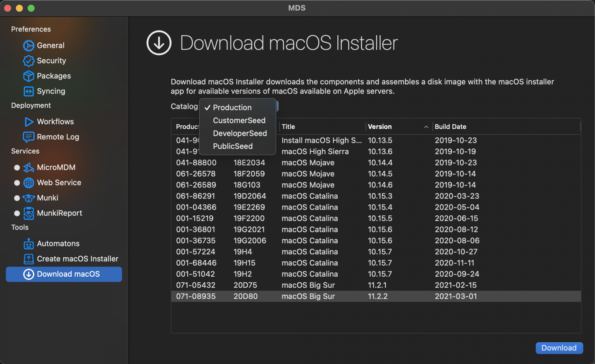Viewport: 595px width, 364px height.
Task: Click build 19H15 cell
Action: pos(244,263)
